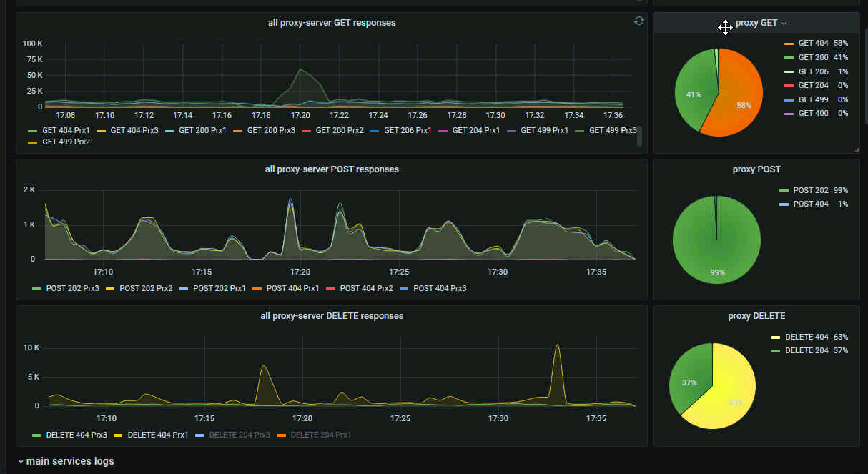Open the all proxy-server POST responses panel menu
Viewport: 868px width, 474px height.
click(332, 169)
